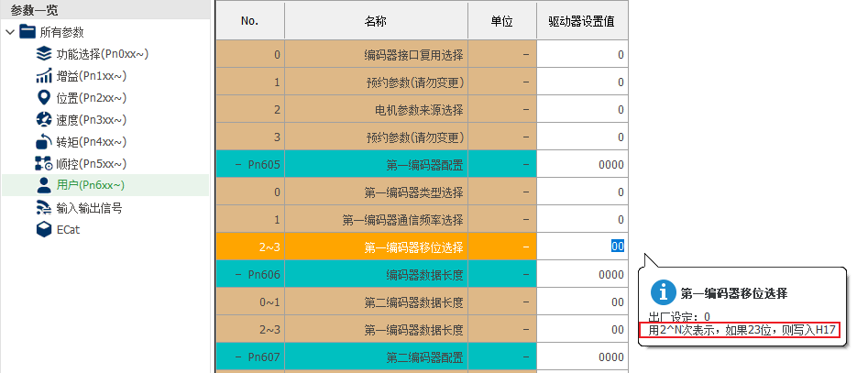Click the cube icon beside ECat
This screenshot has width=868, height=373.
(43, 230)
